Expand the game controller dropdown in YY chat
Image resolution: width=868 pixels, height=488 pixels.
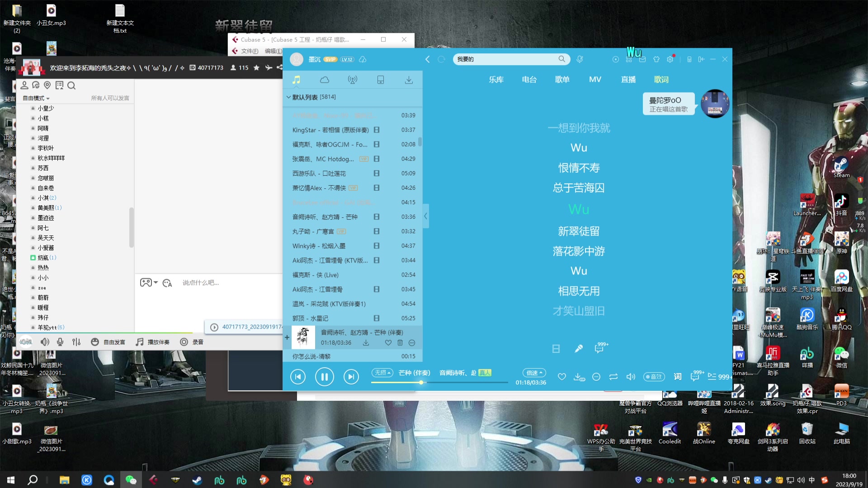point(156,282)
